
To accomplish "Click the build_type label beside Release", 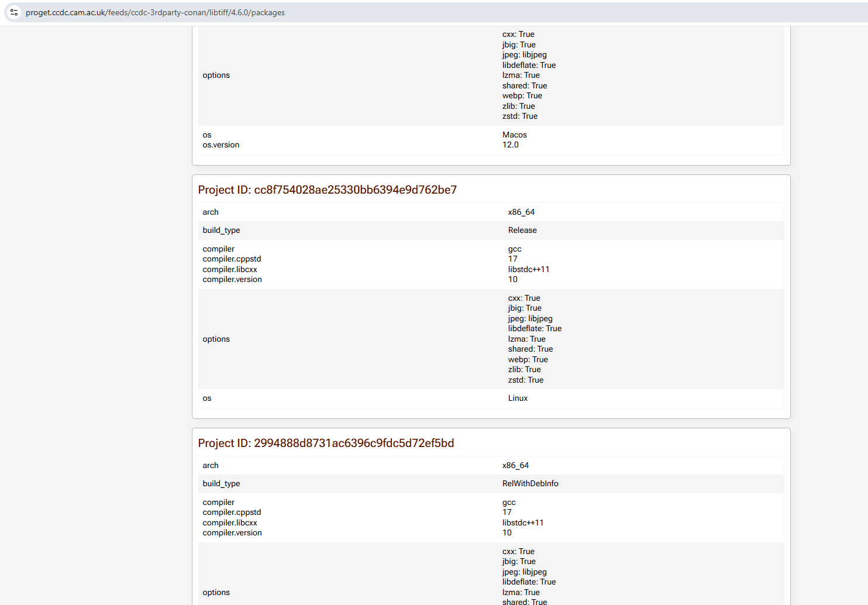I will click(221, 231).
